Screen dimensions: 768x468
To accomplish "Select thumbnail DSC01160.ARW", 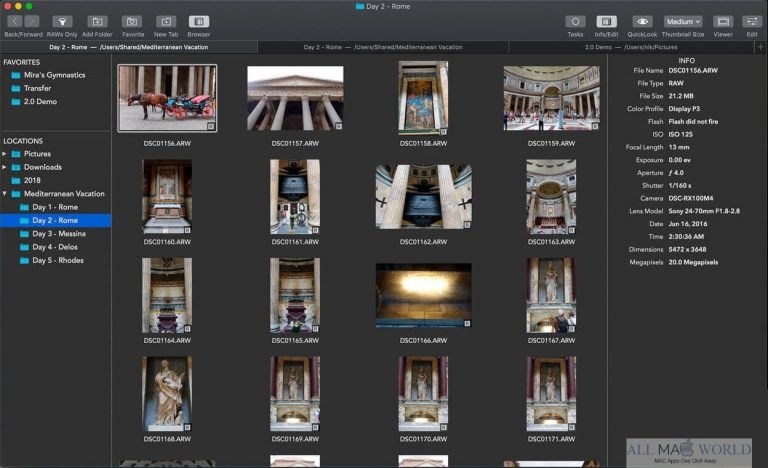I will point(167,197).
